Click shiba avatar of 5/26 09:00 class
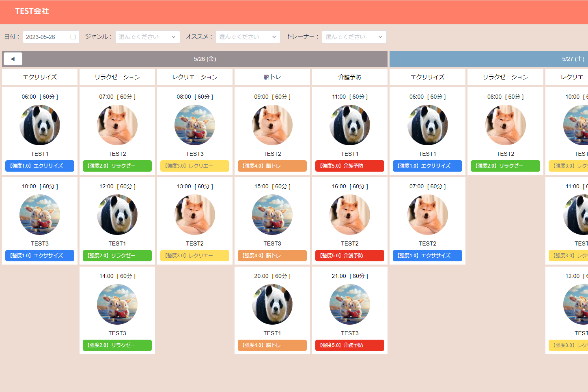The width and height of the screenshot is (588, 392). click(272, 125)
